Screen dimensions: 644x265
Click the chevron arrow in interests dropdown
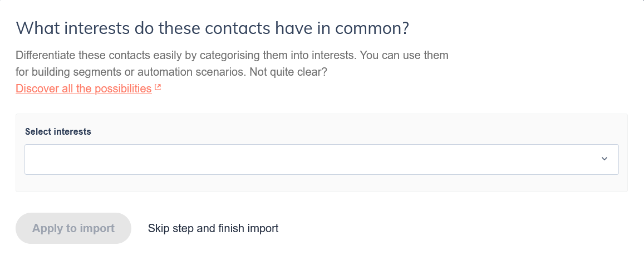(x=604, y=159)
